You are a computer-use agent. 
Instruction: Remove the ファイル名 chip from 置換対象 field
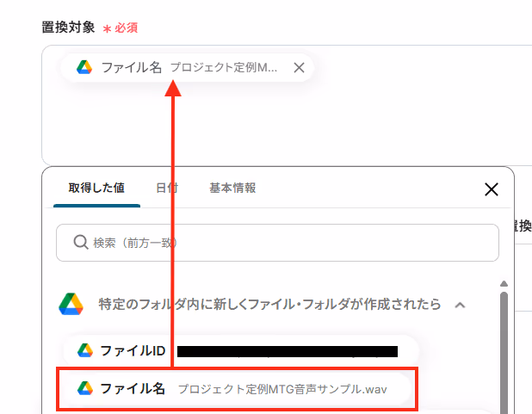299,67
